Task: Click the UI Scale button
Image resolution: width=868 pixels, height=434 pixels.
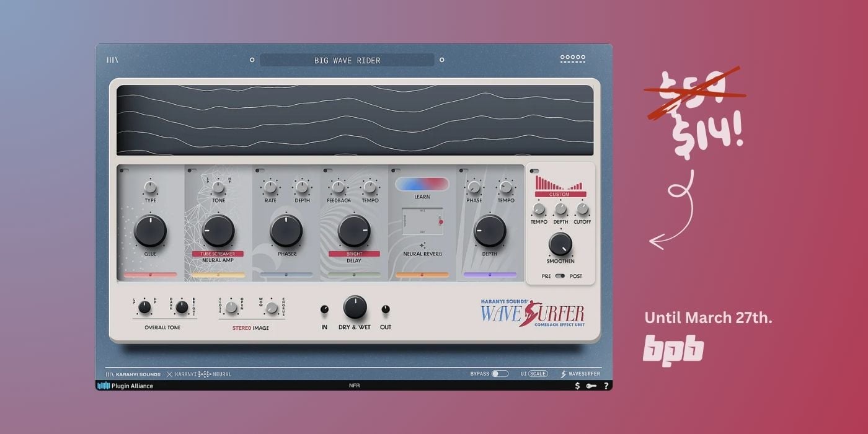Action: tap(537, 374)
